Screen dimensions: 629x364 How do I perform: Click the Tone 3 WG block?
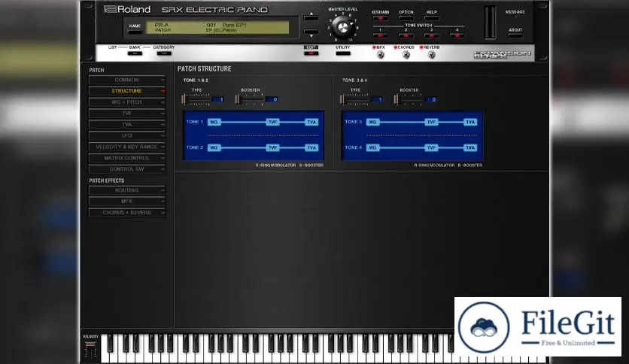pyautogui.click(x=372, y=122)
